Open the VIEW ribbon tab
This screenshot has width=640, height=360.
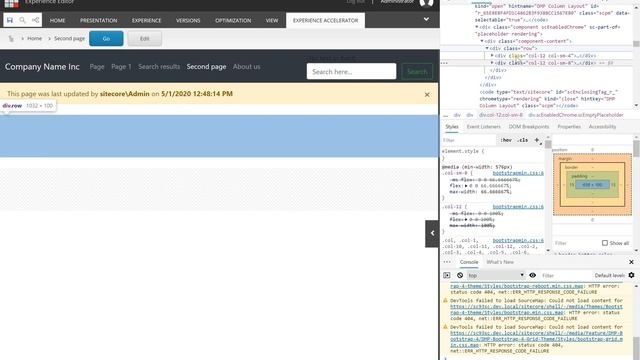pyautogui.click(x=272, y=20)
